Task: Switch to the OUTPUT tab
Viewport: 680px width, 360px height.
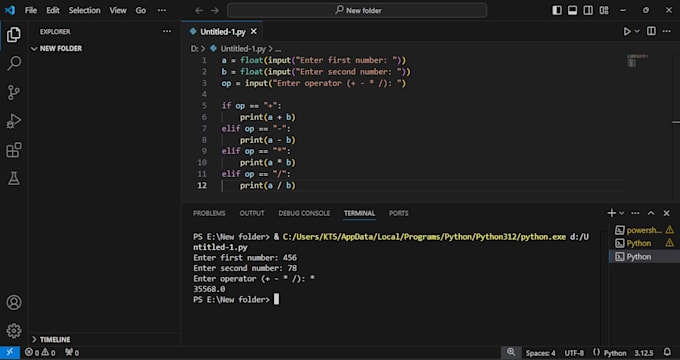Action: tap(252, 213)
